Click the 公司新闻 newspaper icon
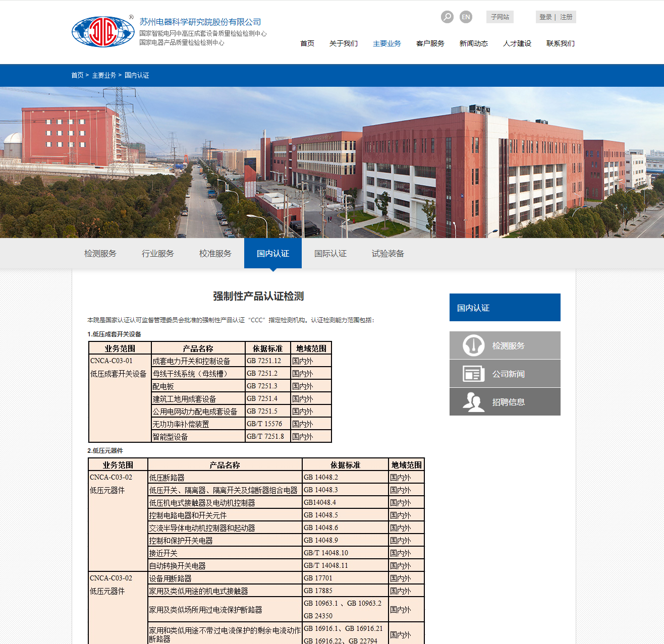The height and width of the screenshot is (644, 664). pos(473,374)
